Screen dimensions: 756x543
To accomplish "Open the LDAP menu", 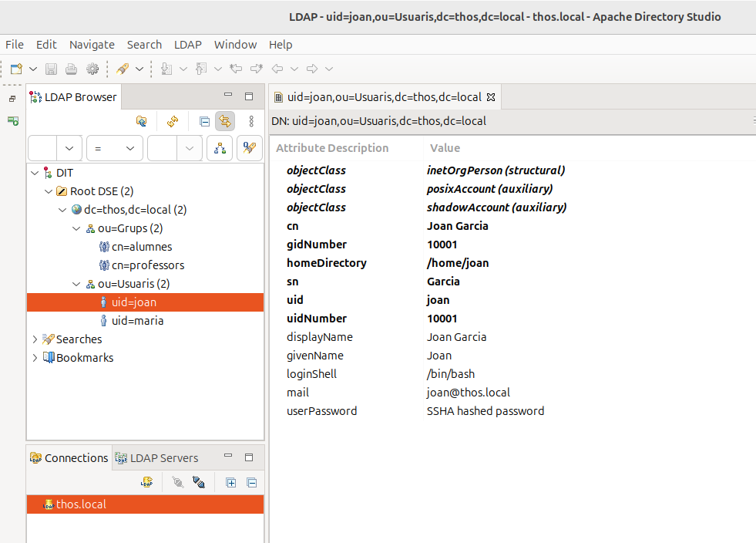I will [187, 45].
